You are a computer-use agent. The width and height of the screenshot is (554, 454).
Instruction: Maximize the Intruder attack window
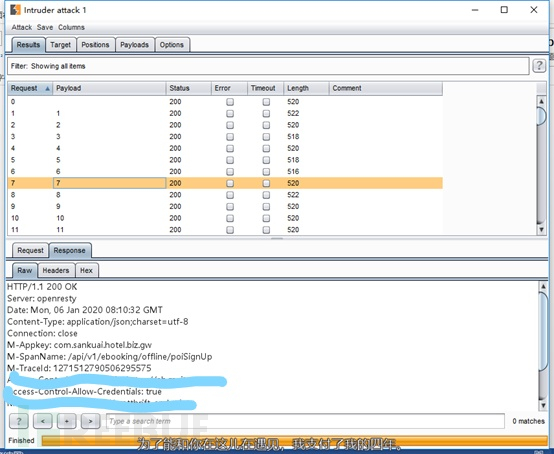pos(504,10)
